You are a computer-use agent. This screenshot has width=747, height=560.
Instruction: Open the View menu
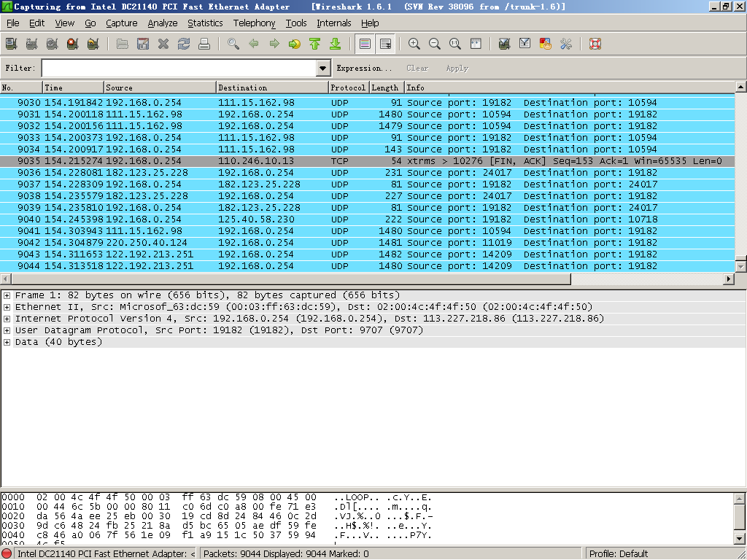coord(64,23)
